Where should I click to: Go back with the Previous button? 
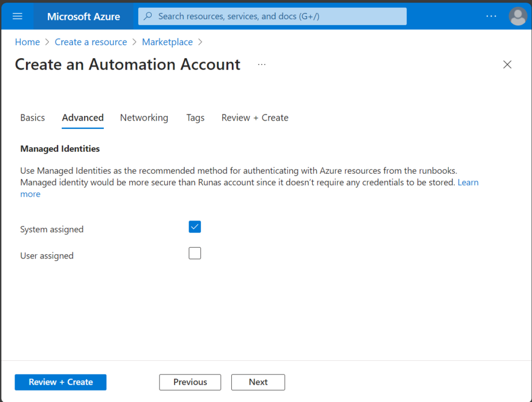pos(190,382)
